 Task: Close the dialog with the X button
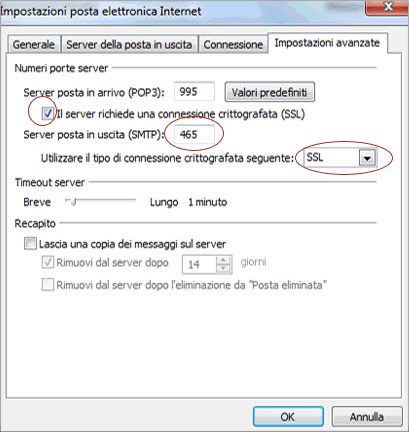click(x=386, y=7)
